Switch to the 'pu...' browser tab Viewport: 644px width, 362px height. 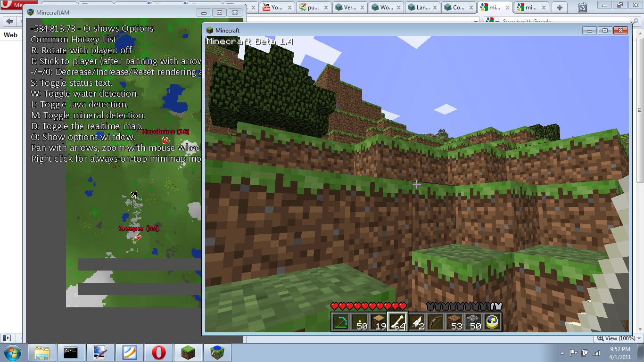point(314,7)
